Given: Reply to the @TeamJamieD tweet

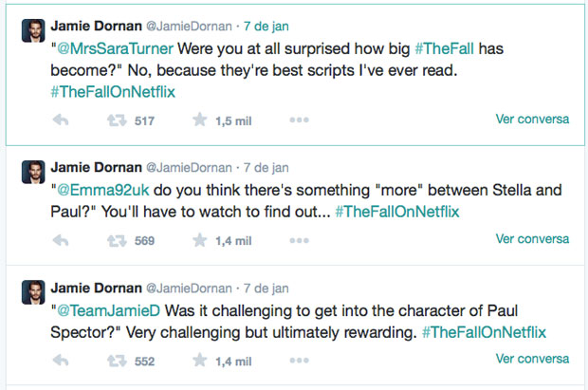Looking at the screenshot, I should pos(60,361).
